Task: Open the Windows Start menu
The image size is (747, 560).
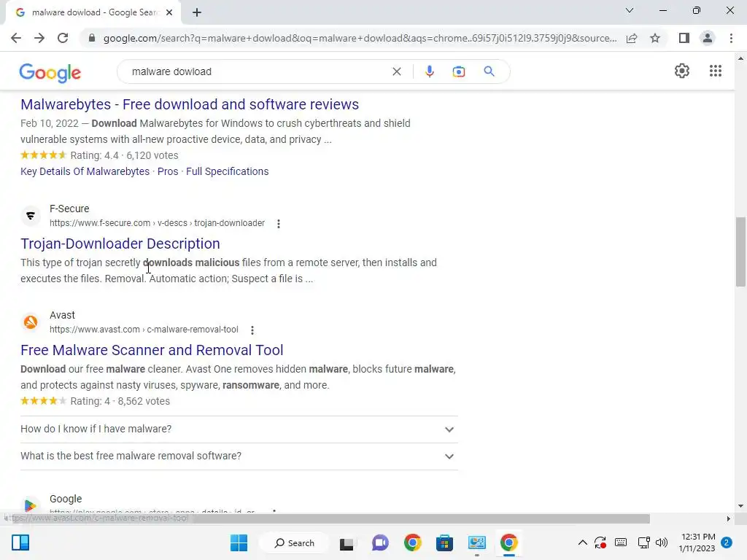Action: 239,542
